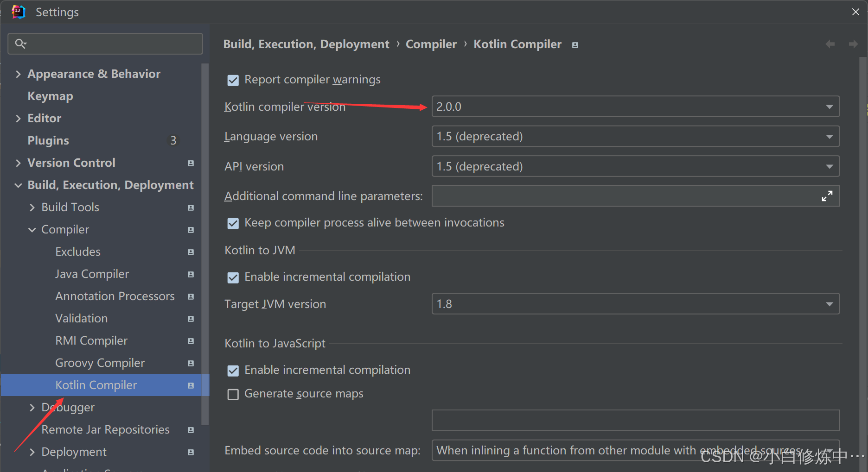Click the Build, Execution, Deployment breadcrumb
Screen dimensions: 868x472
[306, 44]
